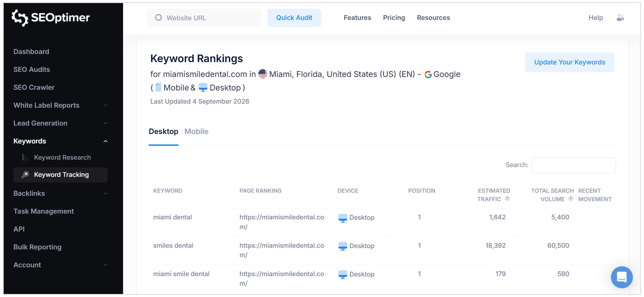Screen dimensions: 644x297
Task: Open the user account icon
Action: click(620, 18)
